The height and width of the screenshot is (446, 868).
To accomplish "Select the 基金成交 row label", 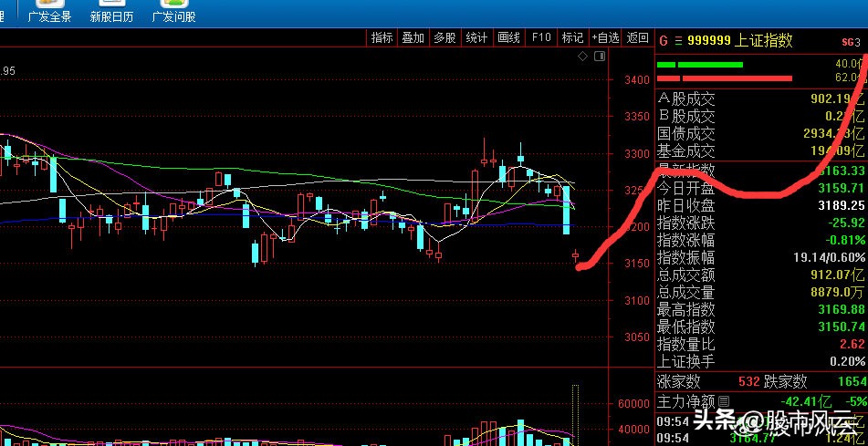I will pos(685,150).
